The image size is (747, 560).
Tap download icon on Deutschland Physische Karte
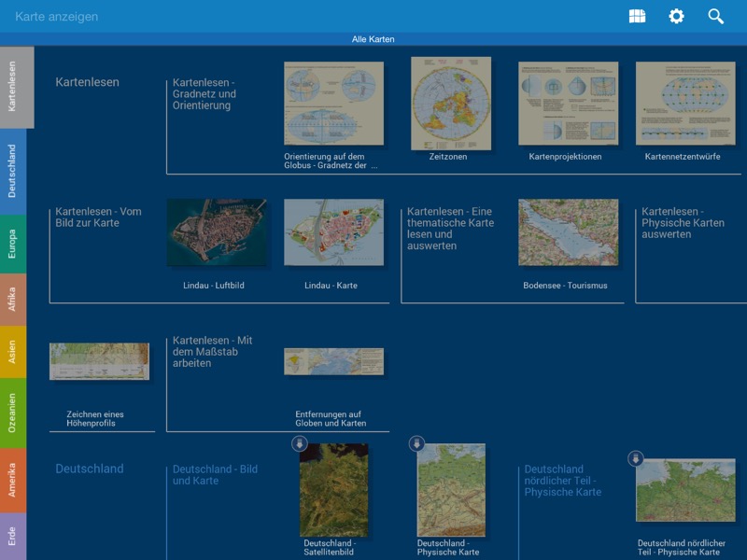coord(416,443)
